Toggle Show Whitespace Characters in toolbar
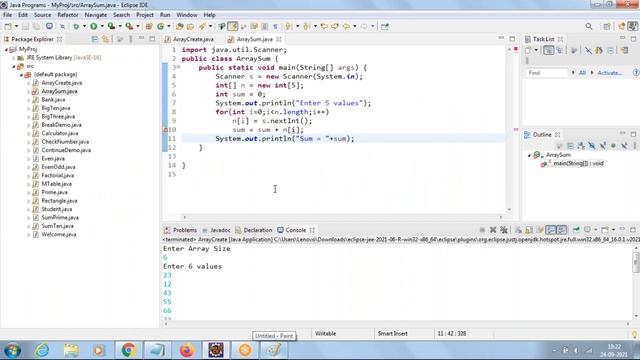This screenshot has width=640, height=360. coord(276,27)
